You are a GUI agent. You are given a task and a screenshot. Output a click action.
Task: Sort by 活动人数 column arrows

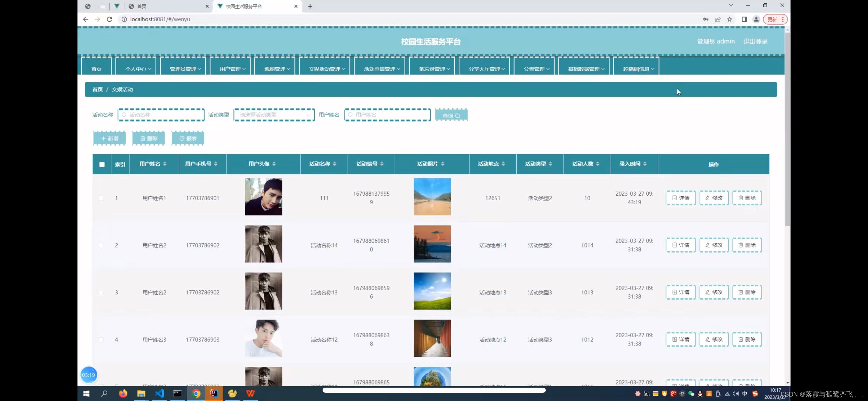[598, 164]
